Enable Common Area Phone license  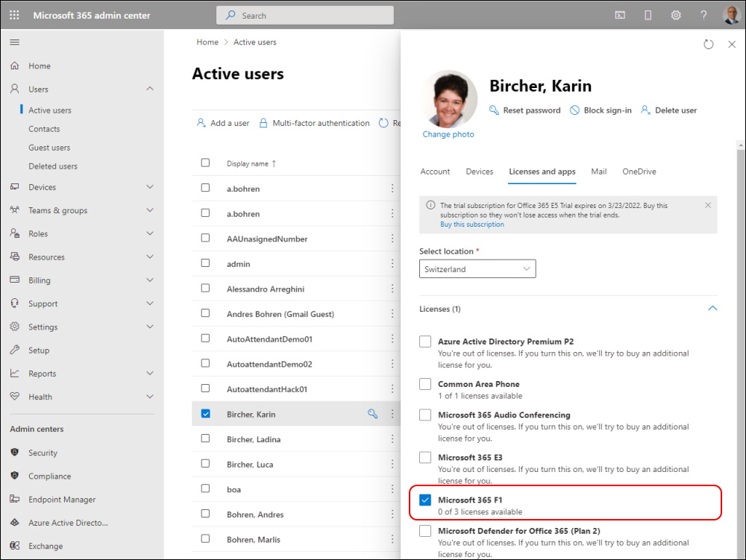pos(425,383)
